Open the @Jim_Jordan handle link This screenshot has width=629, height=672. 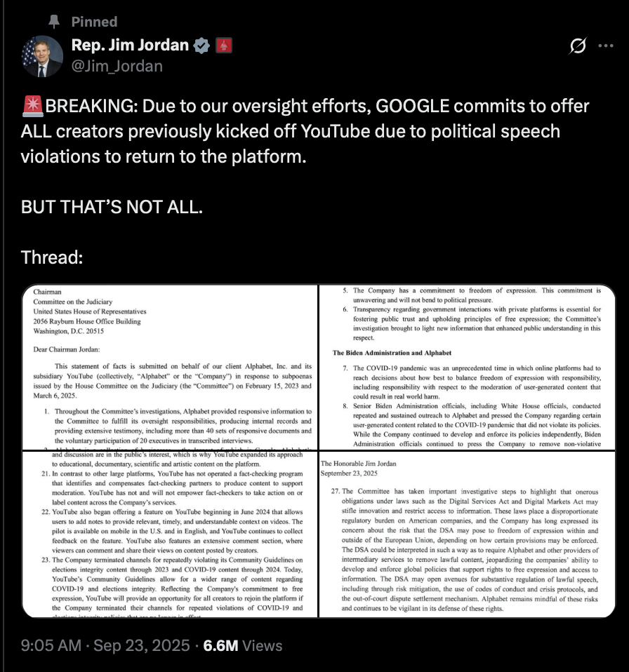pyautogui.click(x=117, y=66)
